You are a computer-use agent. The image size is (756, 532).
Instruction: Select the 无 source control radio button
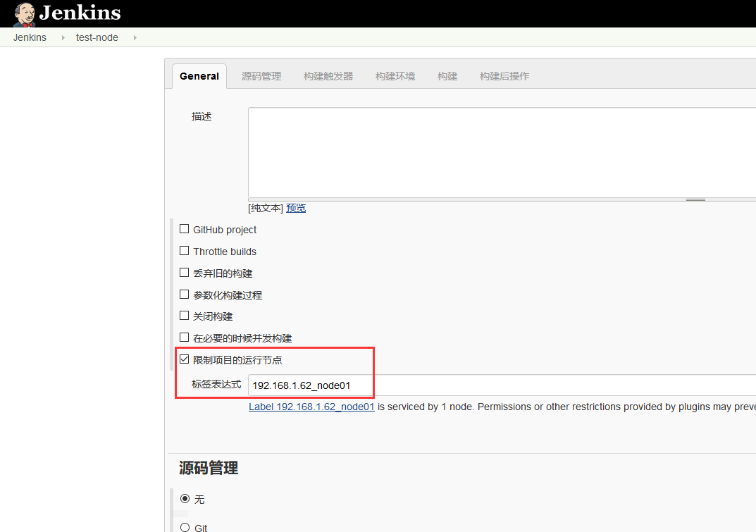coord(185,498)
